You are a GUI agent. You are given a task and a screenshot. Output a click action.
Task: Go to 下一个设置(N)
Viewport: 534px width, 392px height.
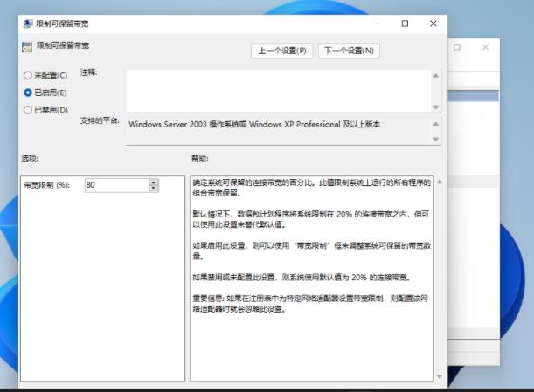coord(349,51)
